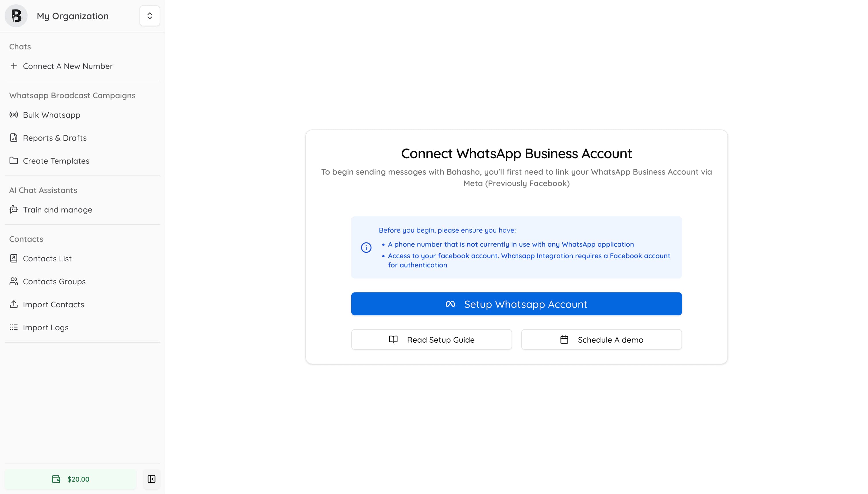Click the Import Contacts upload icon

(13, 304)
